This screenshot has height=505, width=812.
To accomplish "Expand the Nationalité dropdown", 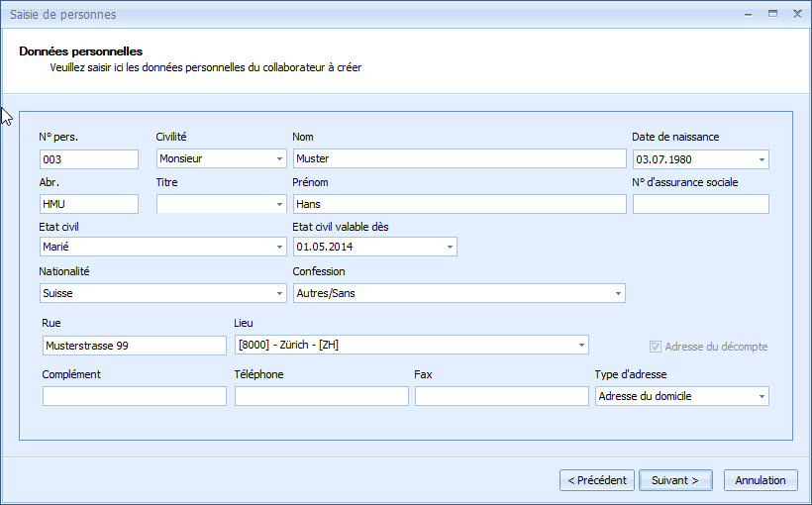I will point(279,294).
